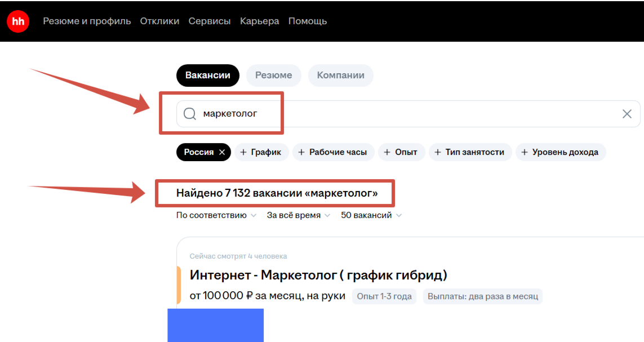644x342 pixels.
Task: Click the magnifier search icon
Action: (x=190, y=114)
